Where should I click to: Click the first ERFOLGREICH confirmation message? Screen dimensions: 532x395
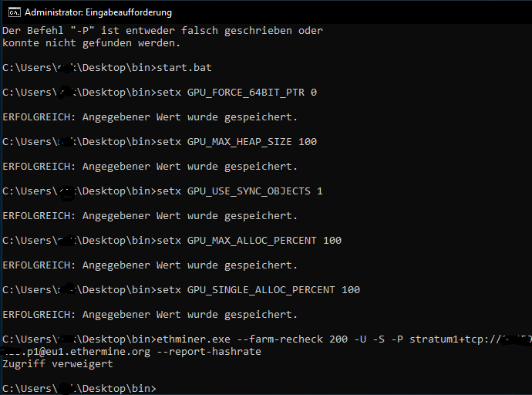(150, 117)
